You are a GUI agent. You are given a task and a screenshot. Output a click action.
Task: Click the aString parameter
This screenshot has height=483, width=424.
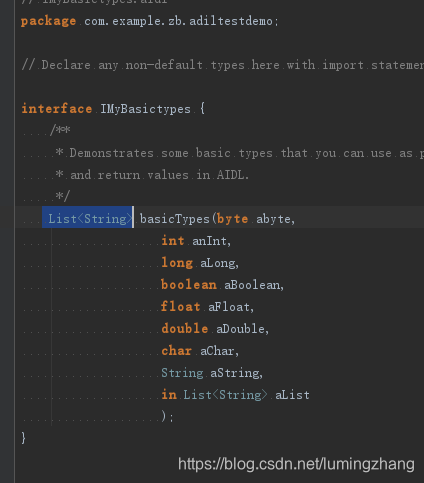(235, 373)
